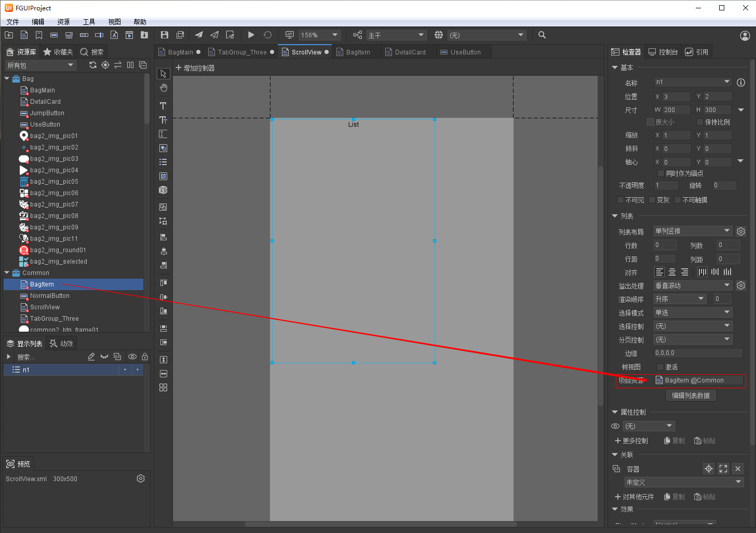Click the info icon next to name
This screenshot has height=533, width=756.
741,83
